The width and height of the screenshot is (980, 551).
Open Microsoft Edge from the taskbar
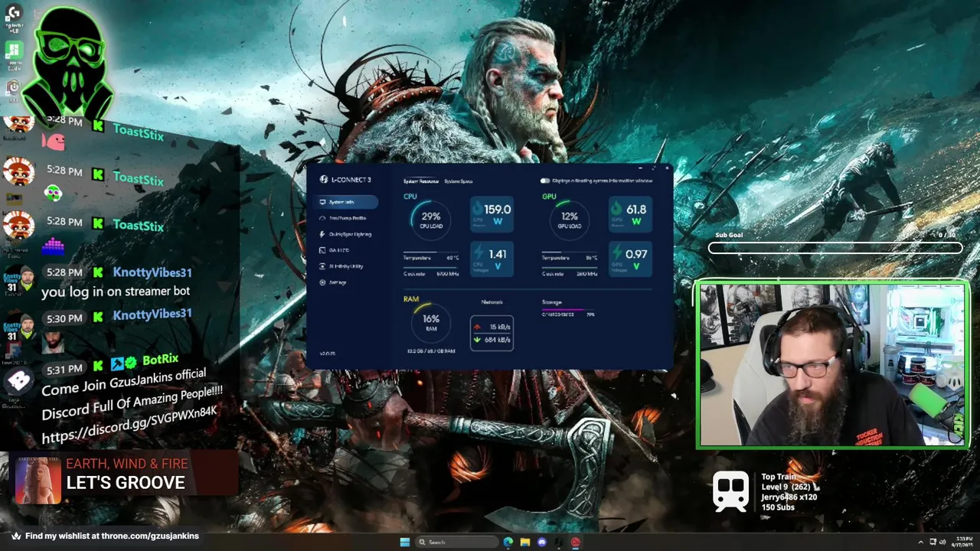pyautogui.click(x=508, y=542)
